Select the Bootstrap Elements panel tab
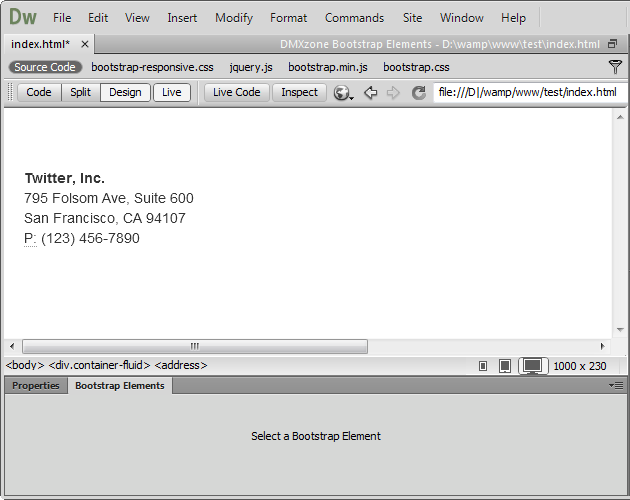The width and height of the screenshot is (630, 500). 120,385
